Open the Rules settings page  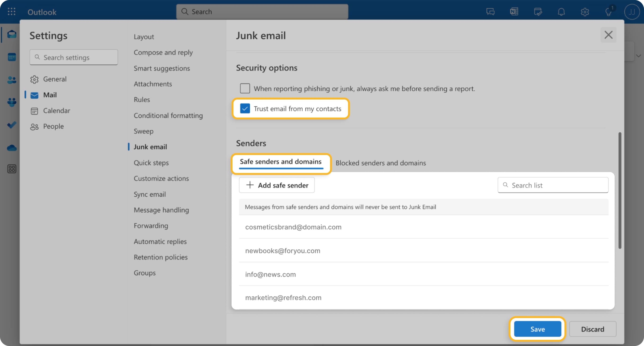coord(142,100)
